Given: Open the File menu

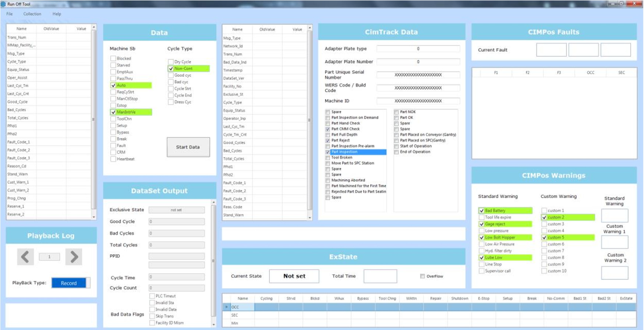Looking at the screenshot, I should 10,14.
